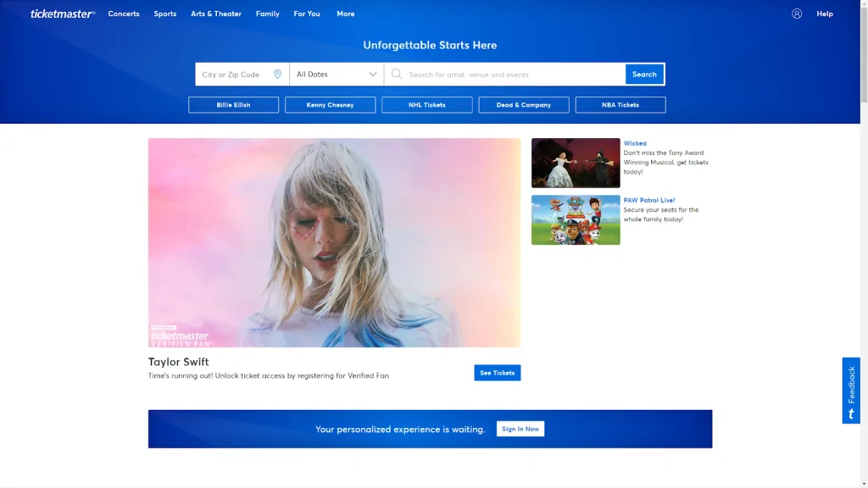Open the Concerts menu
This screenshot has height=488, width=868.
[x=124, y=14]
